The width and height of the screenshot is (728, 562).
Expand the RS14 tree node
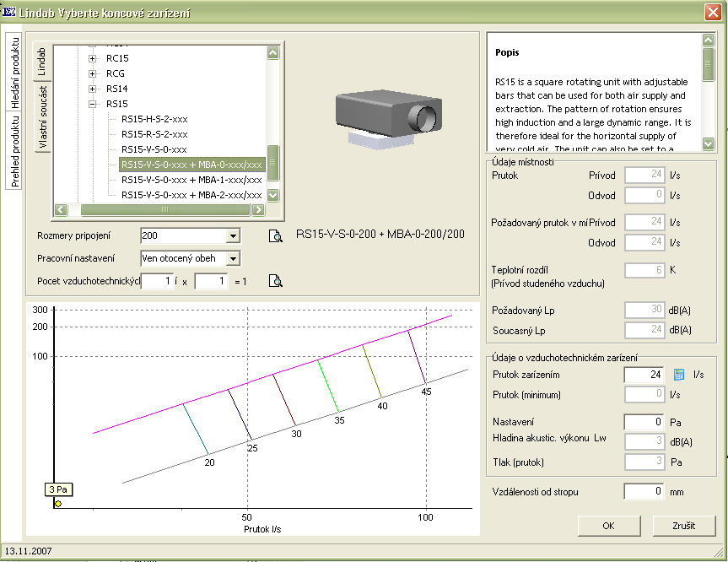coord(93,89)
